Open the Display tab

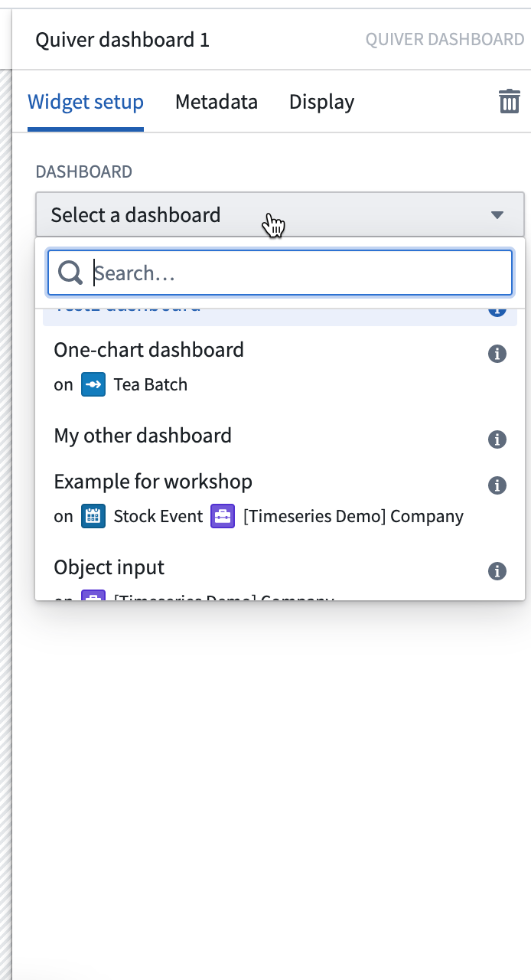(x=321, y=102)
